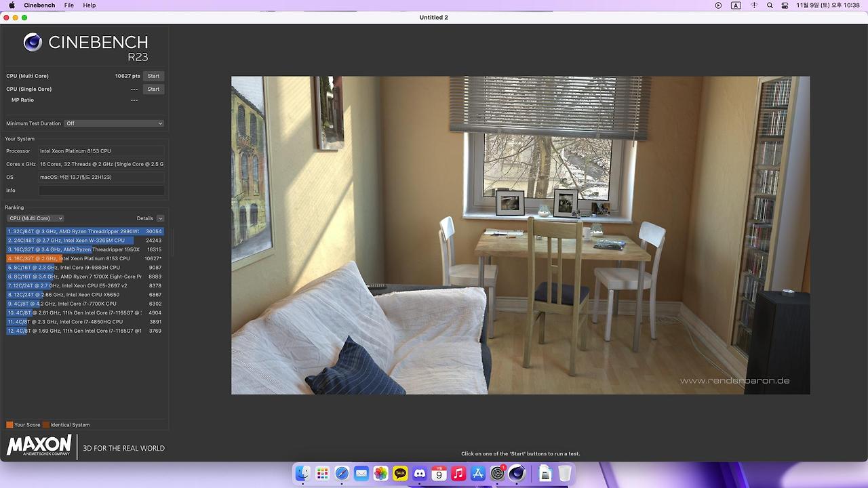Open KakaoTalk from the dock
868x488 pixels.
pyautogui.click(x=400, y=474)
